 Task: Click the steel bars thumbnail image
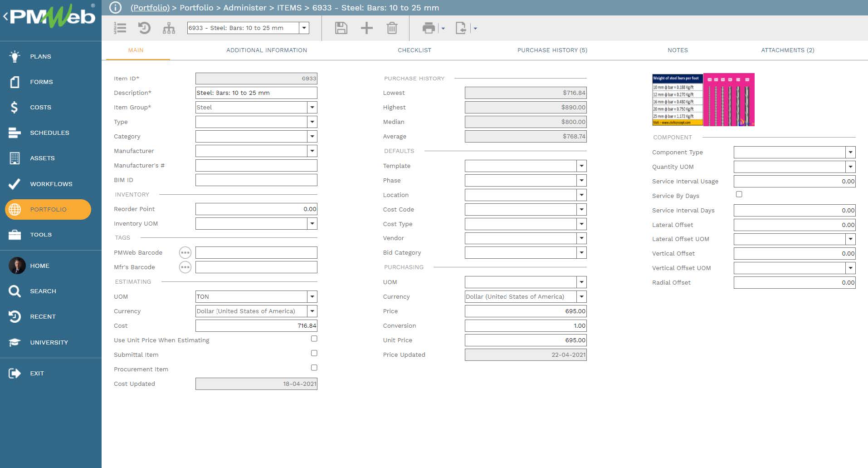point(703,100)
